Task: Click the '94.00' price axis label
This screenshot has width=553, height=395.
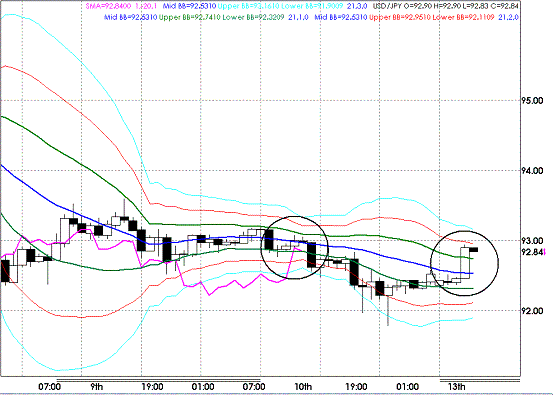Action: [533, 171]
